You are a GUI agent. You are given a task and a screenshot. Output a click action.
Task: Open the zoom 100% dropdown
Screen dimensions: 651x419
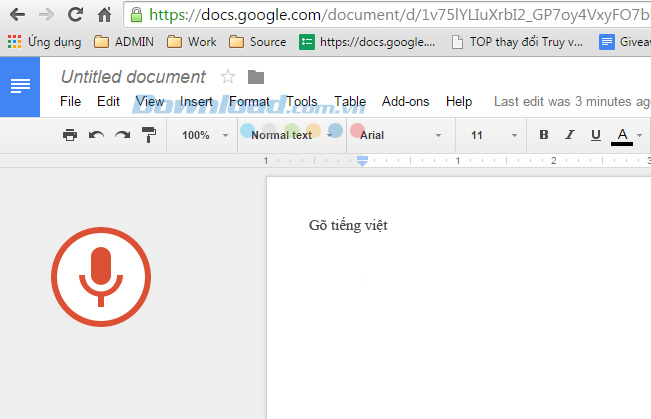(205, 135)
